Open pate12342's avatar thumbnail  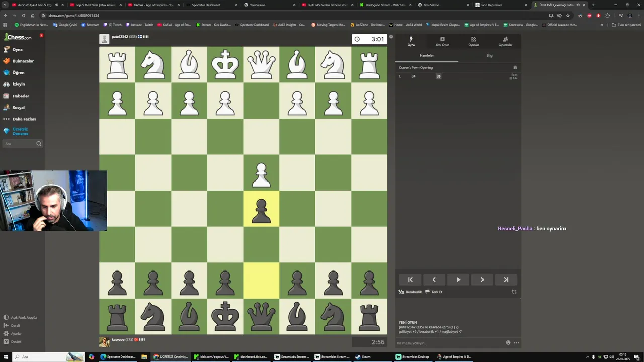104,39
